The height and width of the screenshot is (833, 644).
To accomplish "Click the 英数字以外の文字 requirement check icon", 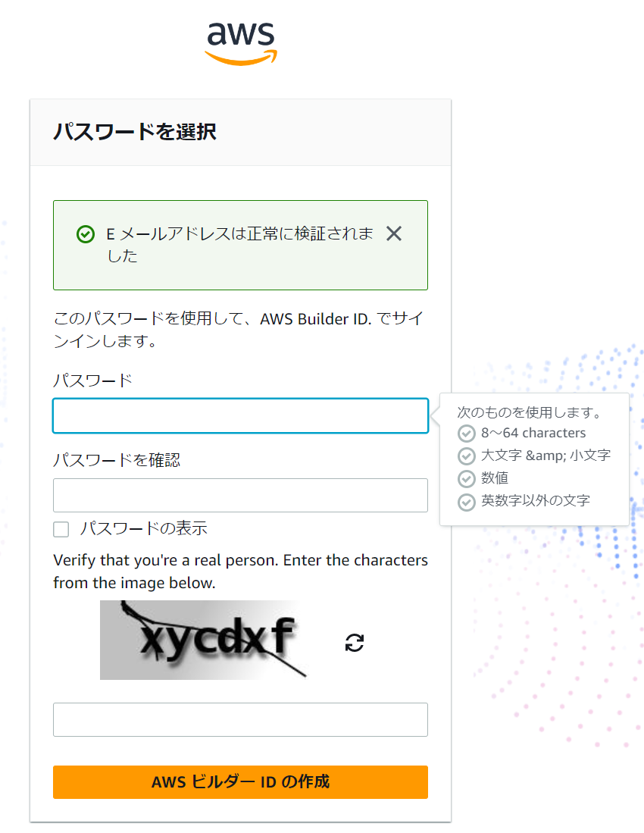I will tap(467, 502).
